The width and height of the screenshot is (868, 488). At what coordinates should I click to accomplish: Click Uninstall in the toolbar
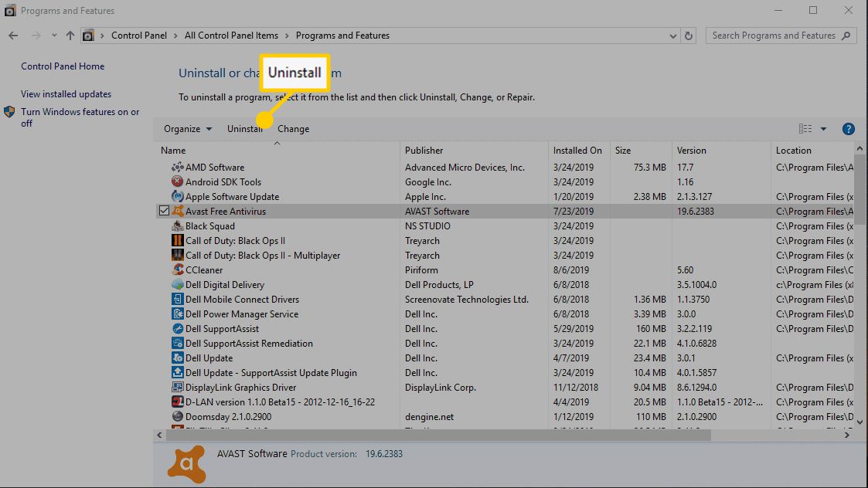(244, 129)
